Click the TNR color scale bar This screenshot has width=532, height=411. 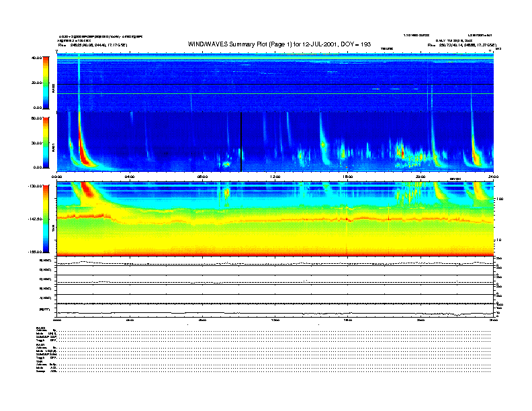(46, 219)
